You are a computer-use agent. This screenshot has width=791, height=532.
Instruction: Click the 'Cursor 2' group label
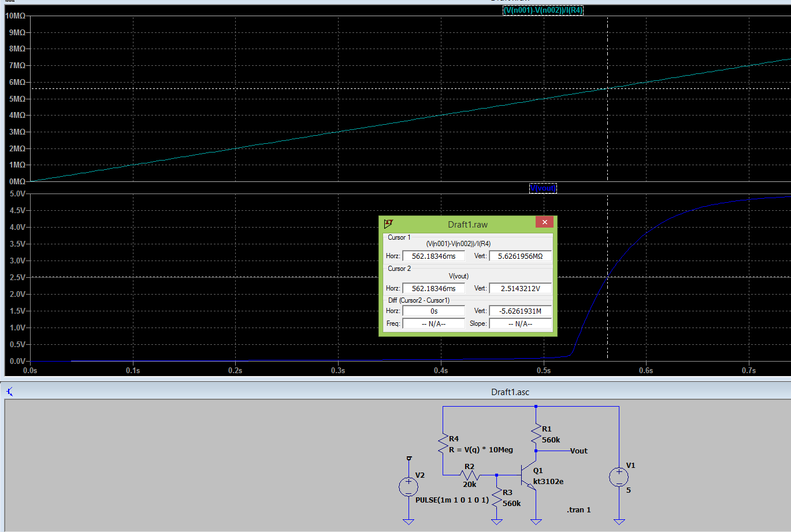[399, 269]
